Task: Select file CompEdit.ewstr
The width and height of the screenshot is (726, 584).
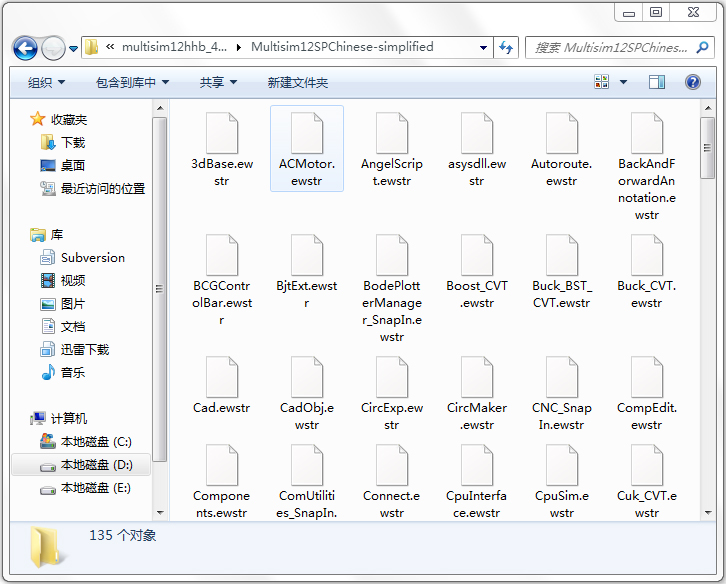Action: pos(647,393)
